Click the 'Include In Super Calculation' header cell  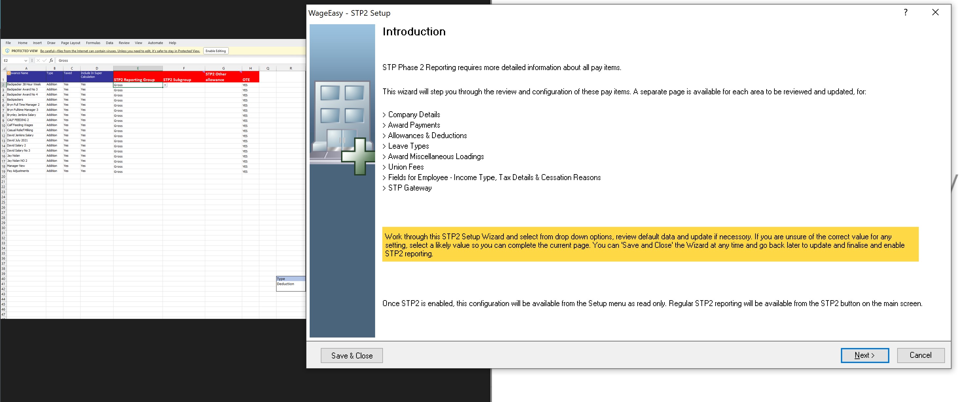click(97, 77)
